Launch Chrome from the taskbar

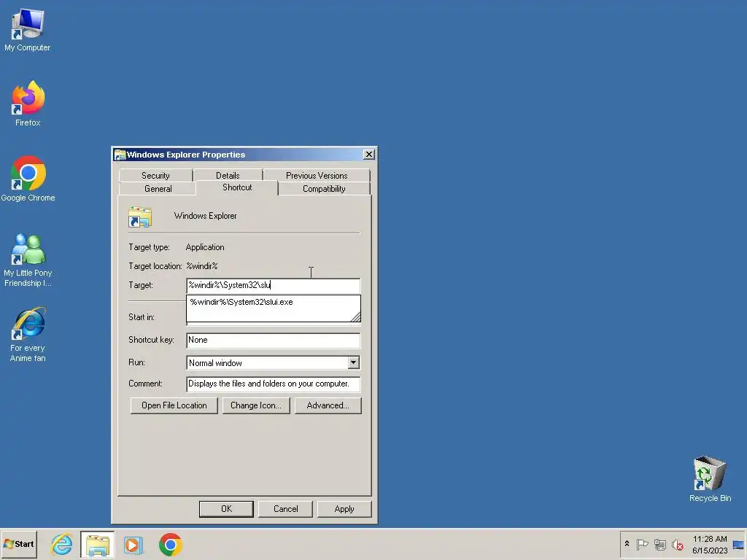click(x=170, y=544)
